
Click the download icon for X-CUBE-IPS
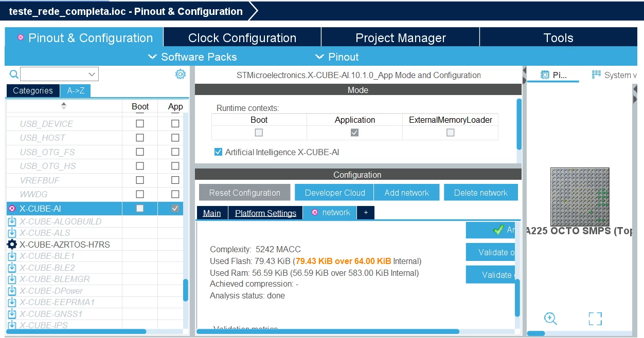point(12,325)
